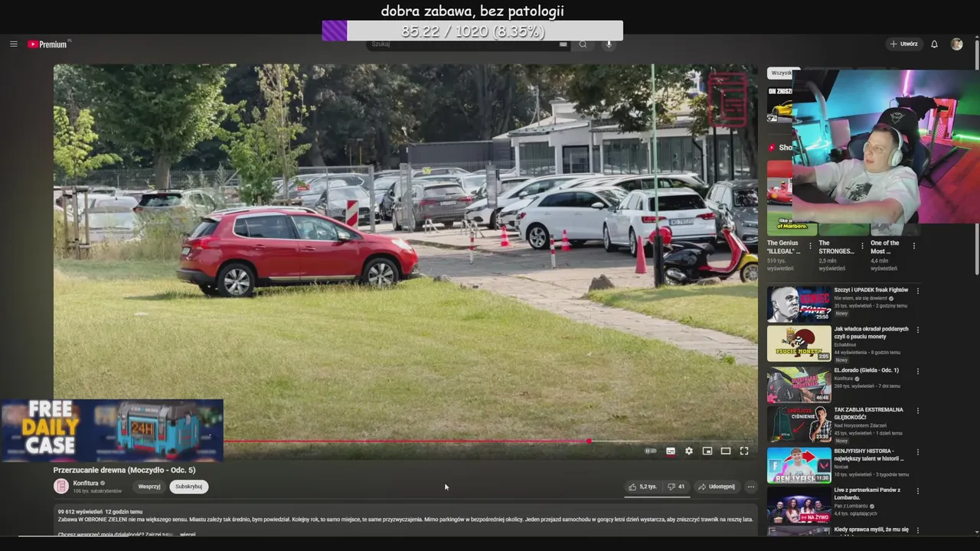
Task: Click the video title Przerzucanie drewna
Action: click(124, 470)
